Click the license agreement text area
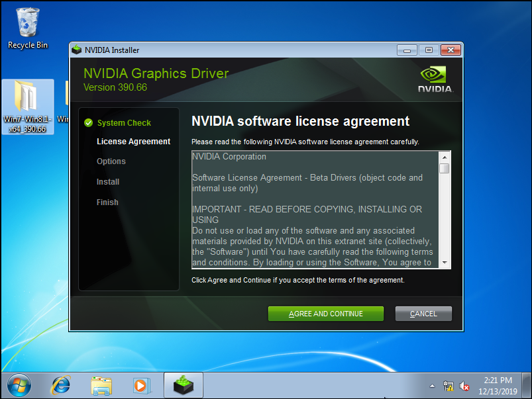 tap(315, 210)
